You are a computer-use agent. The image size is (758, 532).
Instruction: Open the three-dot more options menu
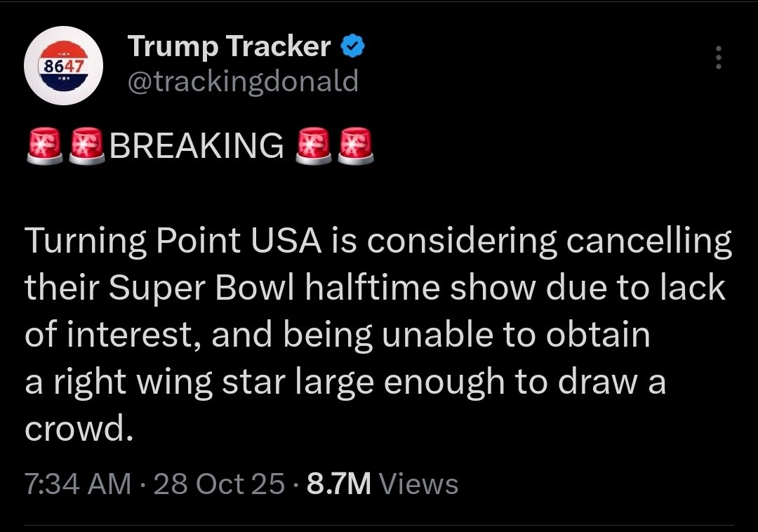click(717, 58)
